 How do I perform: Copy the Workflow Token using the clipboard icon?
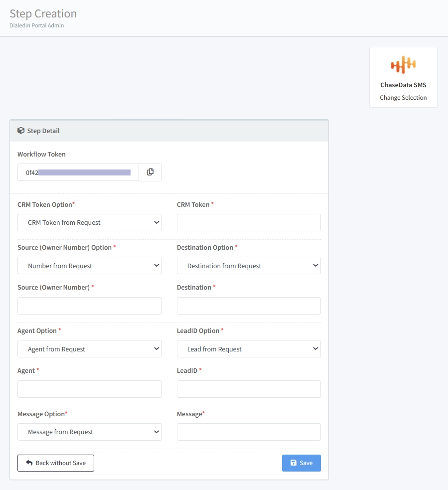[150, 172]
